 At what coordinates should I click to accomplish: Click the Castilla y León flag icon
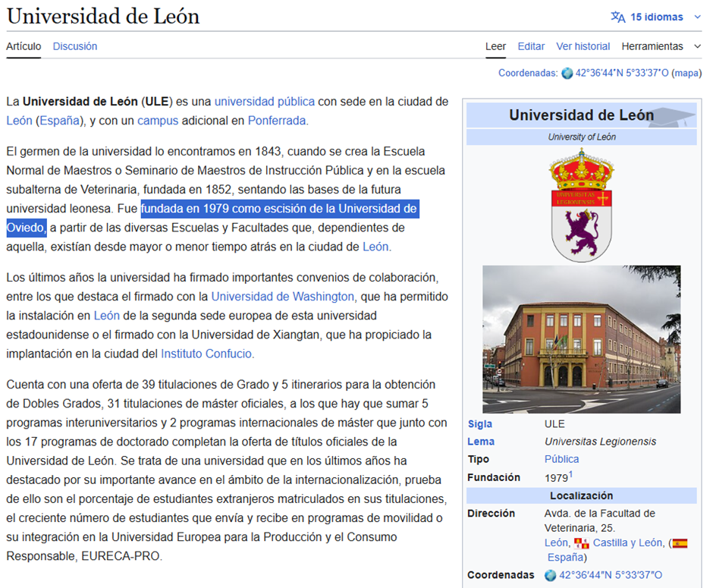(581, 543)
